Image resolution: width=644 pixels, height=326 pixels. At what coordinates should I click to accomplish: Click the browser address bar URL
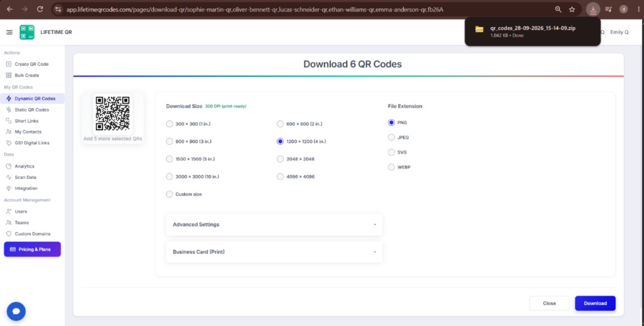pos(255,9)
